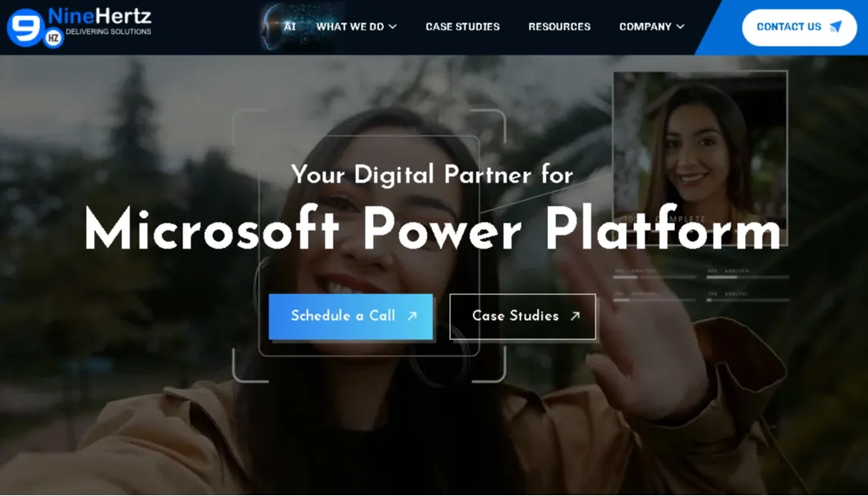Click the first analysis progress bar

[654, 277]
